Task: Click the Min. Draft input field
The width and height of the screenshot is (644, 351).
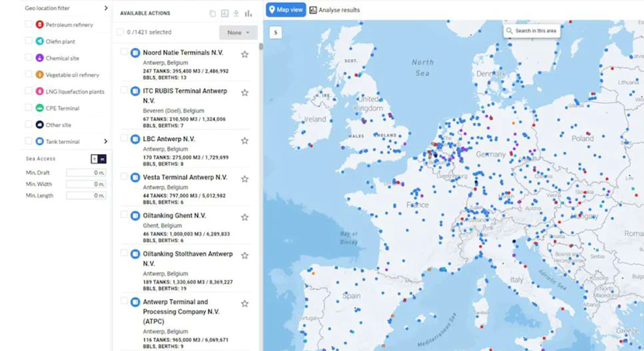Action: 86,173
